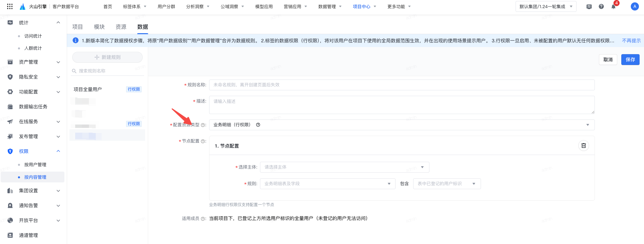
Task: Open the app grid launcher icon
Action: (10, 6)
